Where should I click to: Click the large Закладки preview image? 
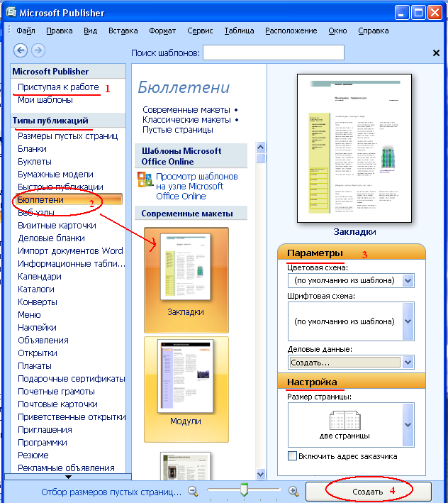[354, 148]
